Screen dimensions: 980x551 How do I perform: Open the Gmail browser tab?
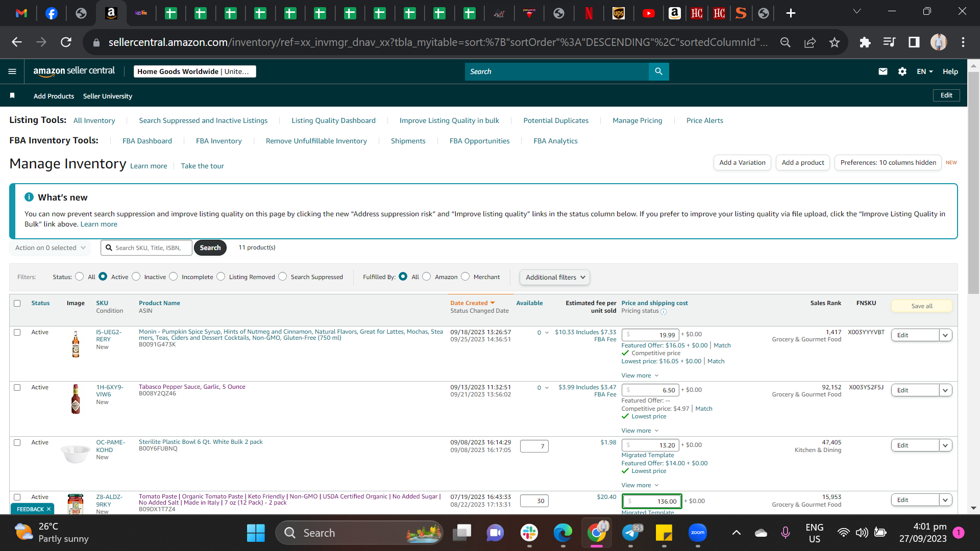click(21, 13)
